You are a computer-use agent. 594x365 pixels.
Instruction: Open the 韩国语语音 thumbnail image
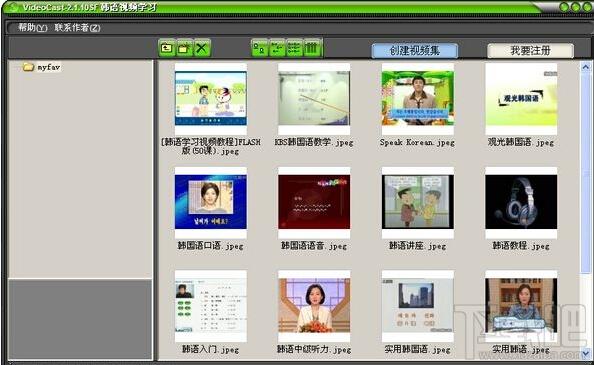[314, 202]
